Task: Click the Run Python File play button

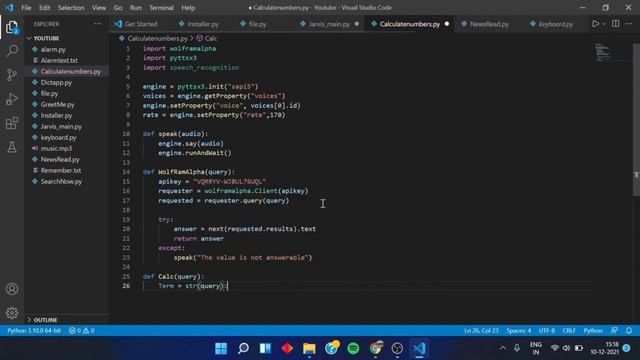Action: [595, 24]
